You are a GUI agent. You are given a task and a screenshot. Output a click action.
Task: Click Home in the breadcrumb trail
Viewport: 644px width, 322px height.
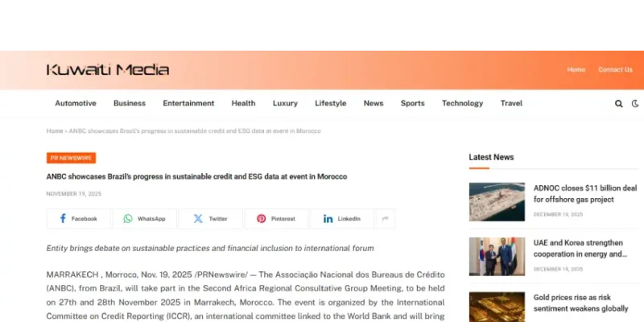click(55, 130)
